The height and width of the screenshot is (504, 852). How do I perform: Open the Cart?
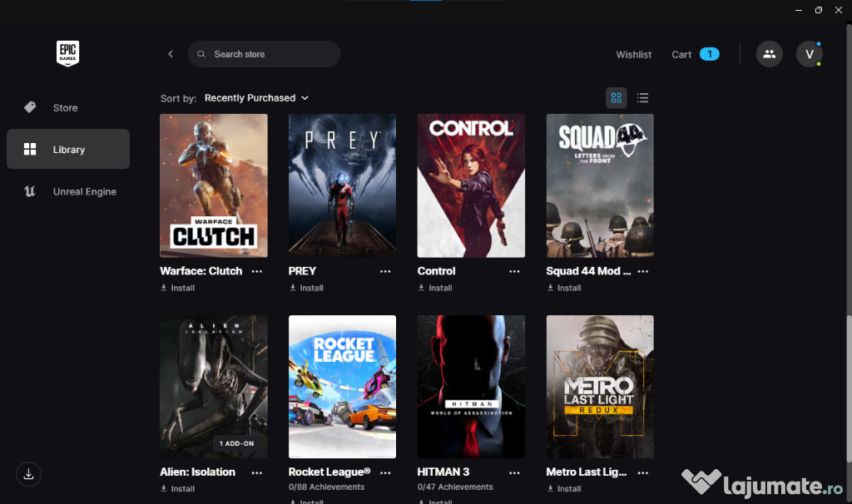tap(681, 54)
